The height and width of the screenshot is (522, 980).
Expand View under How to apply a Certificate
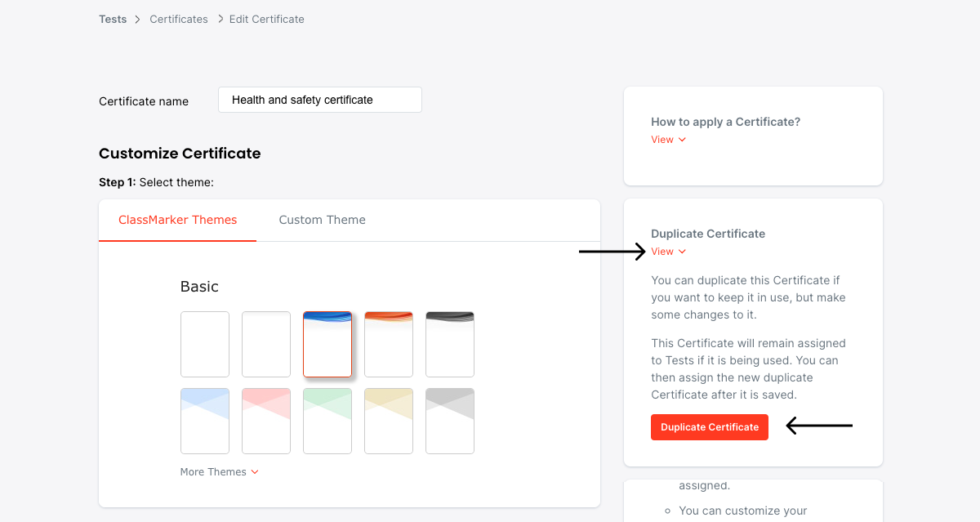[x=668, y=140]
